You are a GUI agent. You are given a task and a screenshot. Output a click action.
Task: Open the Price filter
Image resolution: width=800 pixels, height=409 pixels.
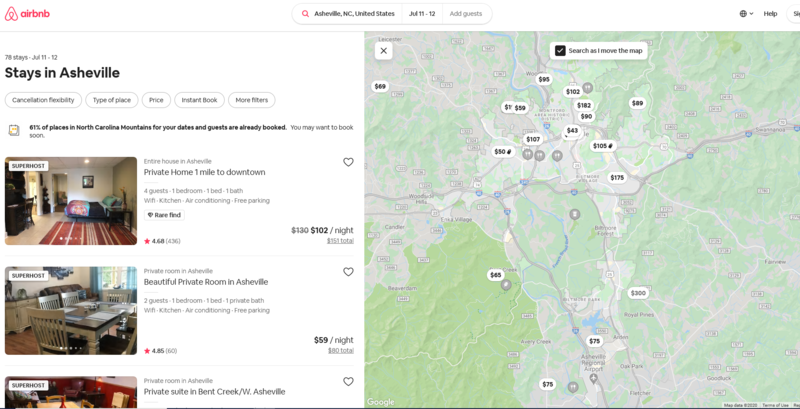pyautogui.click(x=156, y=100)
